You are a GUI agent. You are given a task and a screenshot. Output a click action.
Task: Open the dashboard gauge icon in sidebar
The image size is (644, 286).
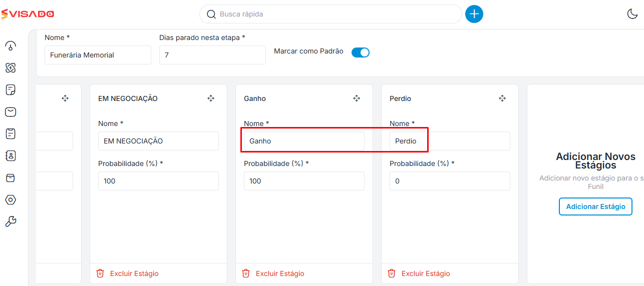click(x=11, y=46)
